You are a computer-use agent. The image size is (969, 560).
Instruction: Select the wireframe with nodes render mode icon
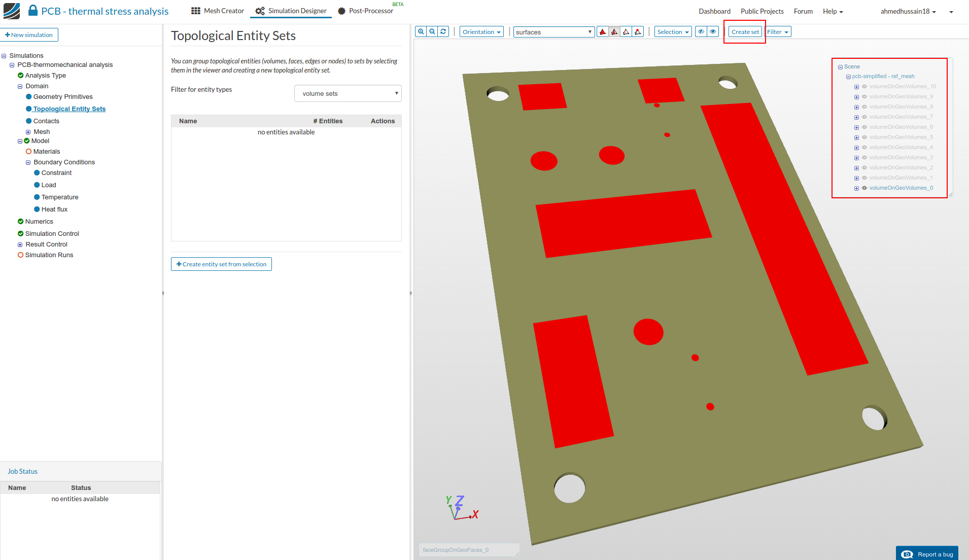[x=638, y=32]
